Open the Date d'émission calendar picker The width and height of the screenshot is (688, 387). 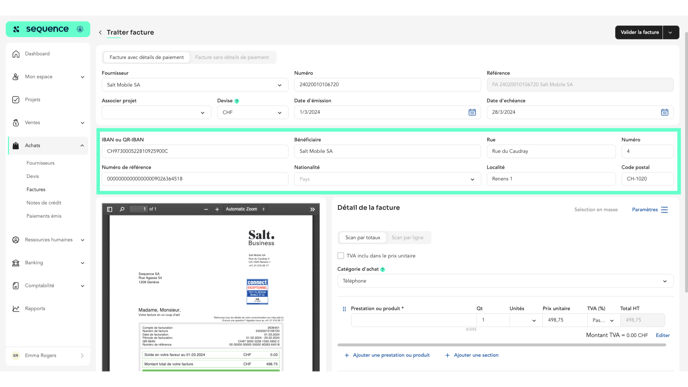pos(472,112)
